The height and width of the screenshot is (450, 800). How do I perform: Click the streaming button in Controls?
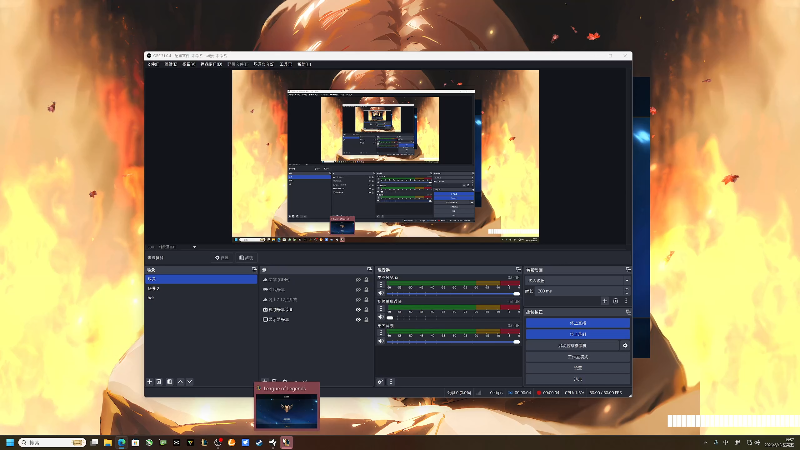(x=578, y=323)
